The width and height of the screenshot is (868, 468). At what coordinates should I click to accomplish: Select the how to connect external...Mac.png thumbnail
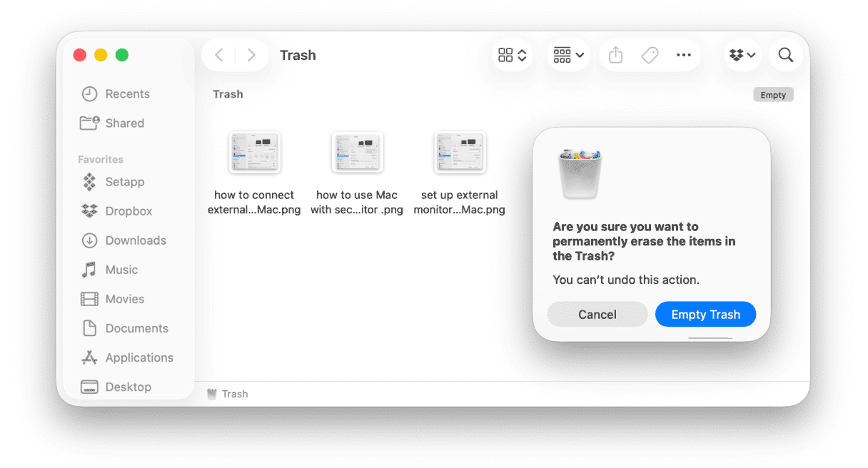coord(255,152)
